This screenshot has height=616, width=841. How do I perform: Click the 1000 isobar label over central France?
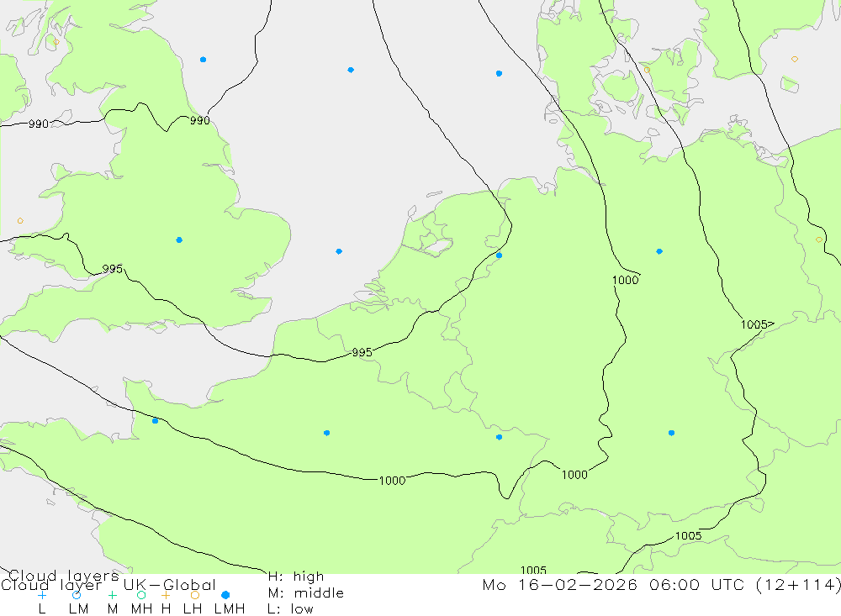pyautogui.click(x=392, y=481)
